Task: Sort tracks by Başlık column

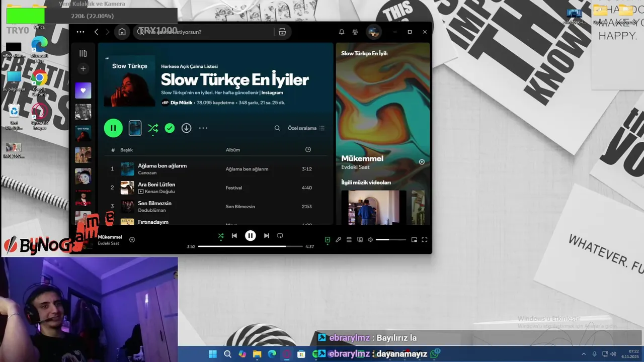Action: click(126, 150)
